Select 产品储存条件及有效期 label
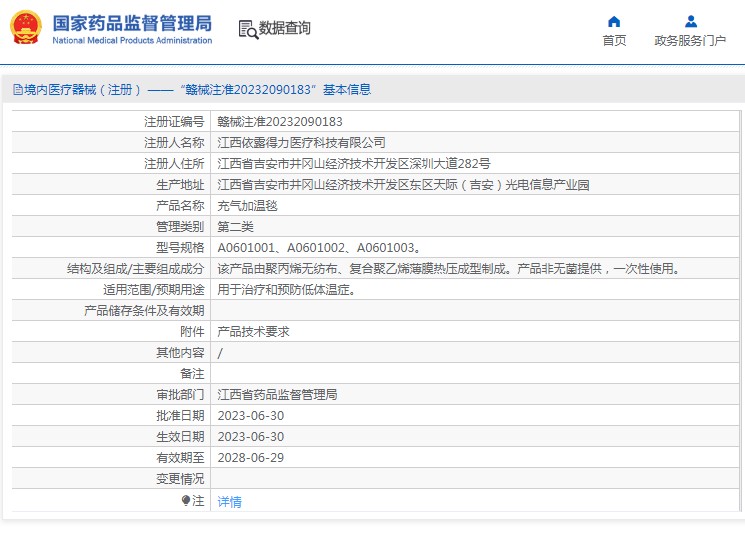The image size is (745, 533). [x=144, y=311]
